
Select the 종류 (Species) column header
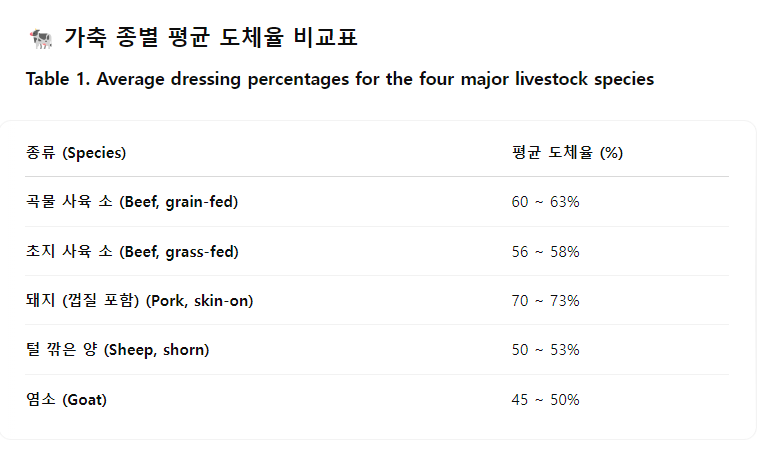point(76,153)
